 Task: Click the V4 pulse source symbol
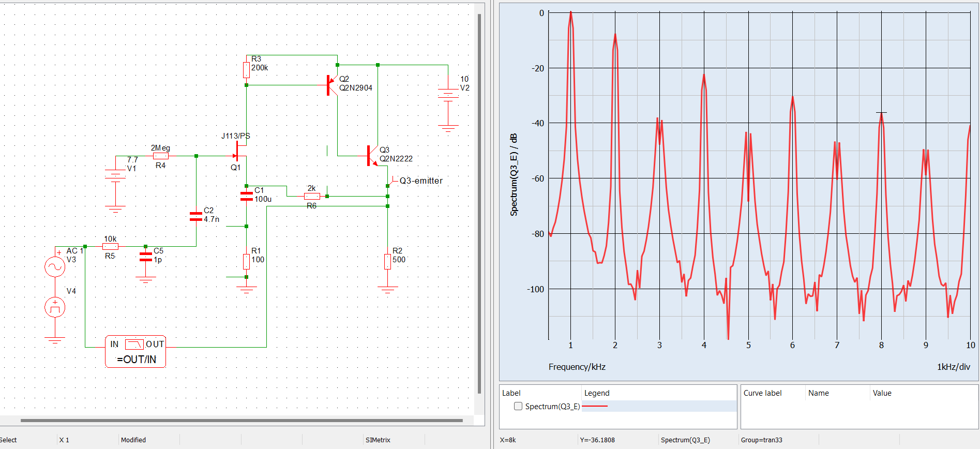[55, 307]
